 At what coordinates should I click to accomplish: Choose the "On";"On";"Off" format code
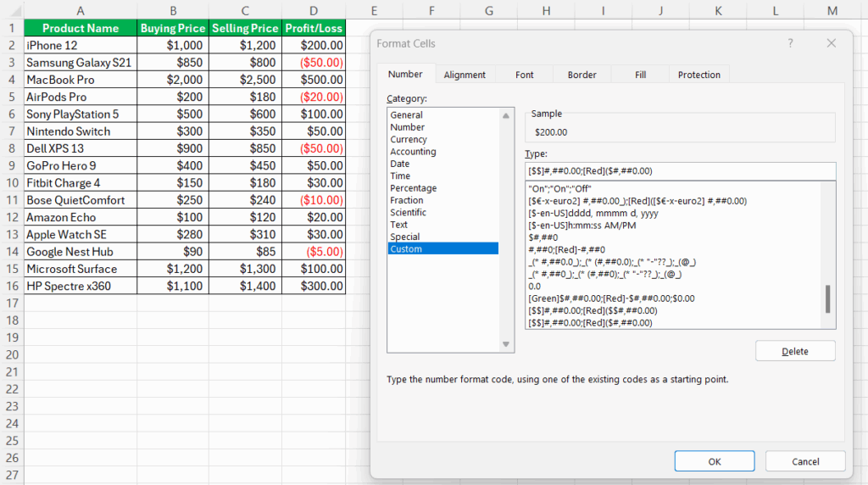560,188
